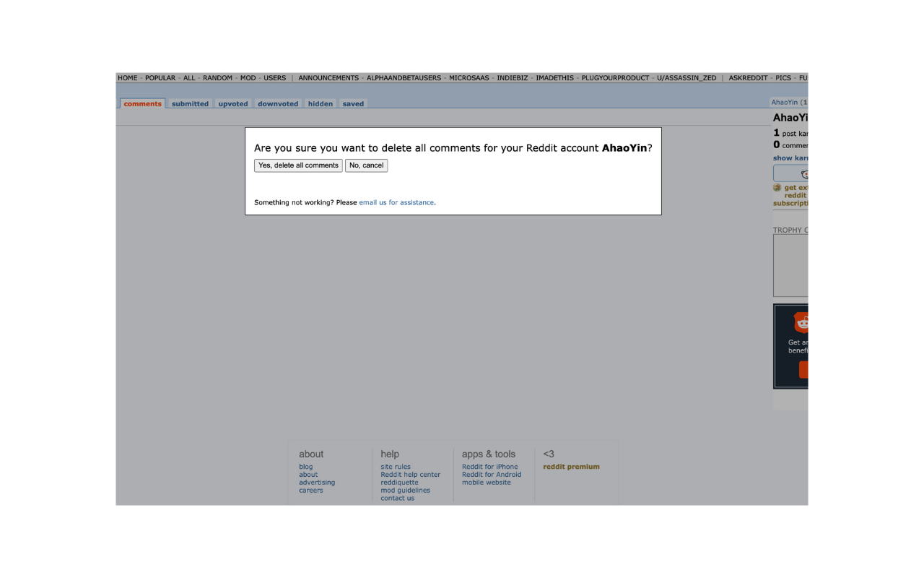Open the U/ASSASSIN_ZED profile link
924x578 pixels.
click(x=687, y=78)
